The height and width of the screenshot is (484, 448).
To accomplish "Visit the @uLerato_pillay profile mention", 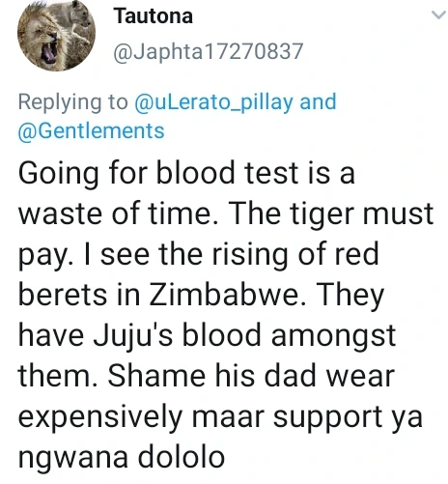I will point(213,102).
